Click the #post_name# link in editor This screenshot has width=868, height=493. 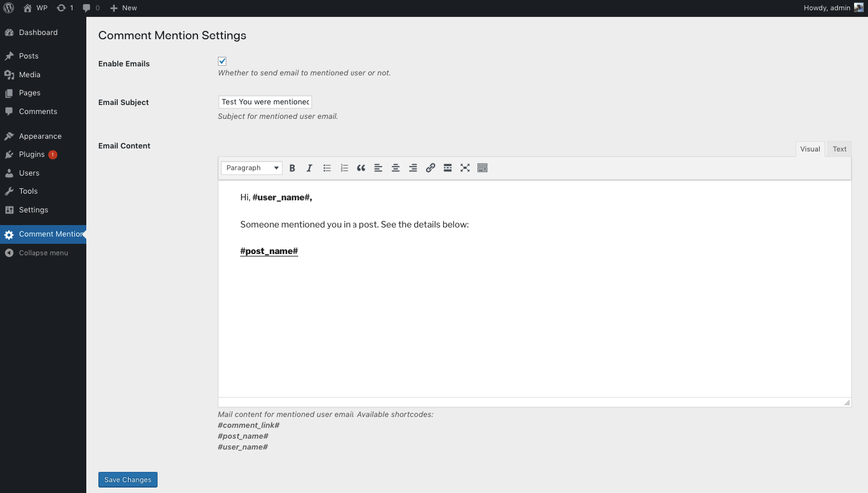(269, 251)
